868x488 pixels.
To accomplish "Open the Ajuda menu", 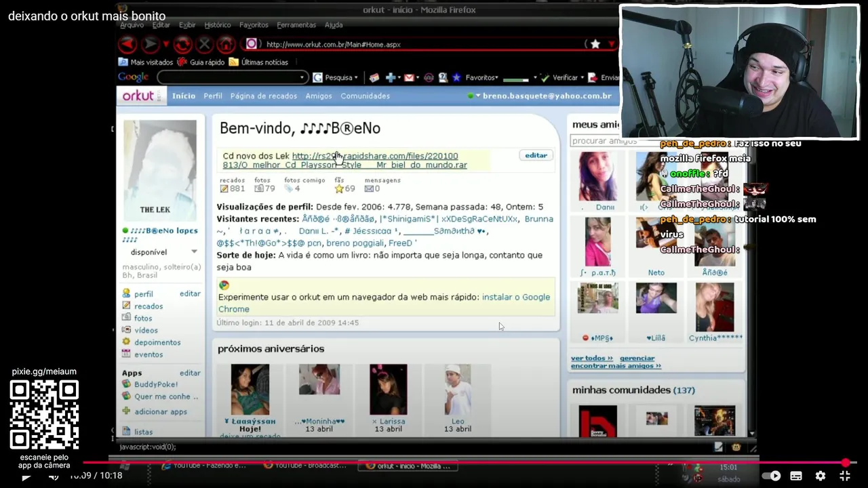I will click(x=334, y=24).
